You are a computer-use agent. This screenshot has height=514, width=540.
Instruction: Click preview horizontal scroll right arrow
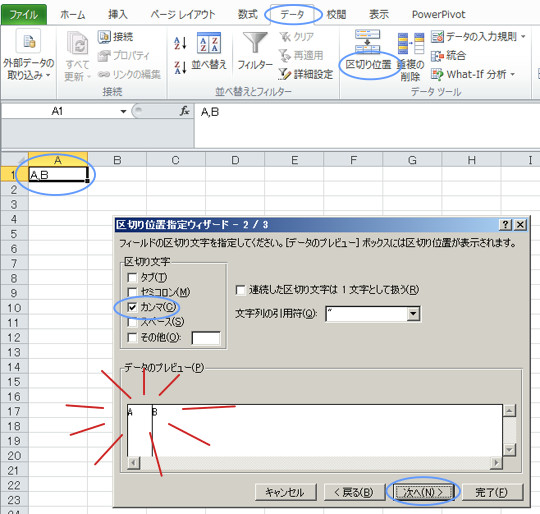[496, 462]
